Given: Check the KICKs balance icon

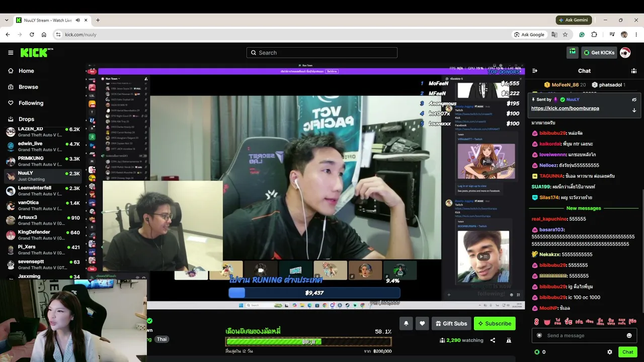Looking at the screenshot, I should [x=537, y=352].
